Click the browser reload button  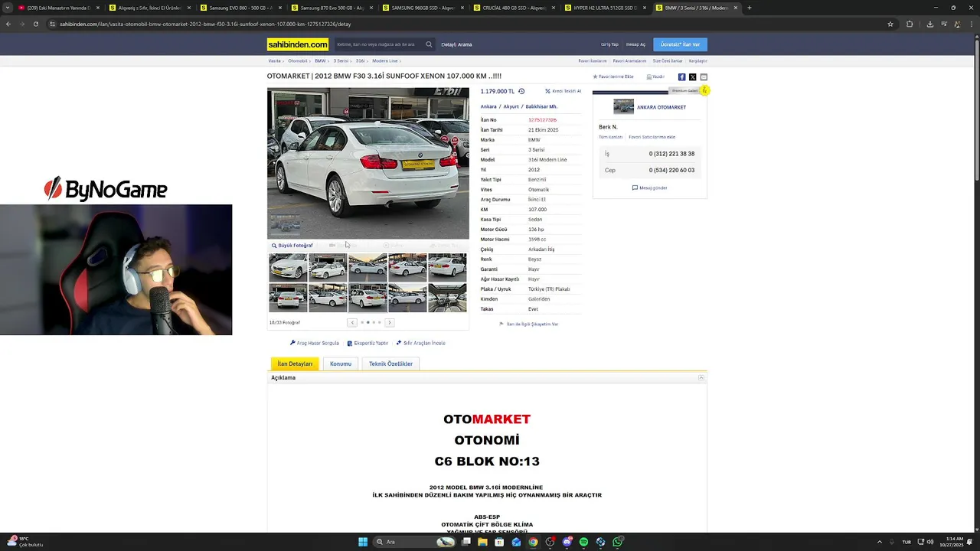(x=35, y=24)
